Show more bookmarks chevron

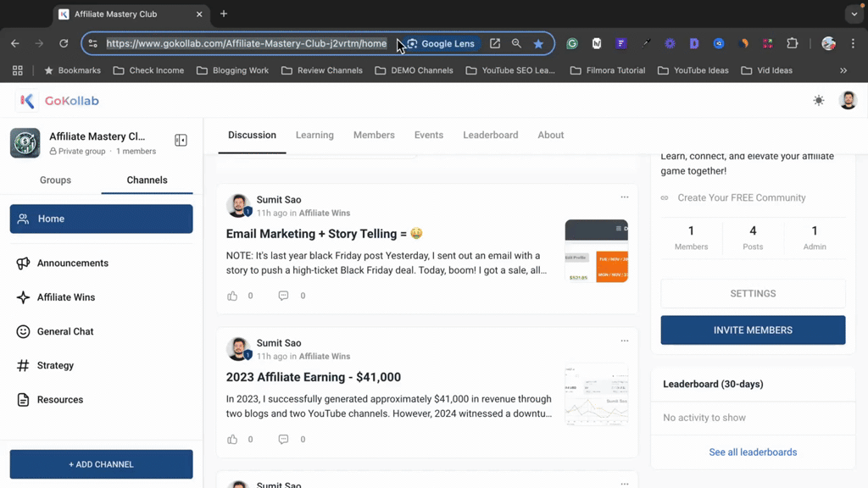pos(843,70)
